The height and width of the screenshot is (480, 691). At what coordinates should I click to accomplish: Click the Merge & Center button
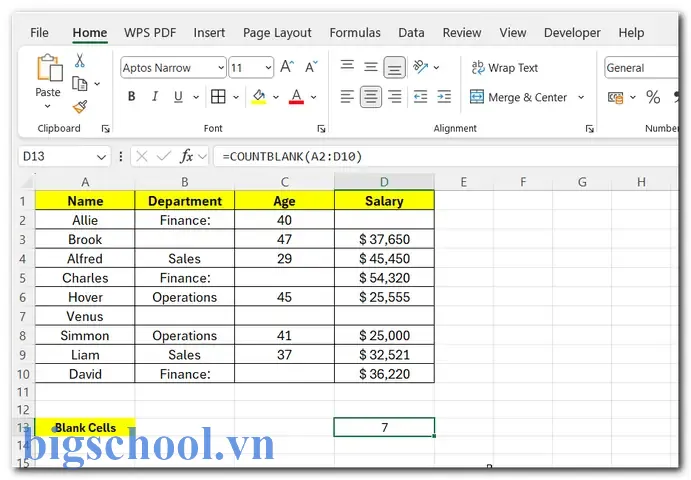(x=518, y=97)
